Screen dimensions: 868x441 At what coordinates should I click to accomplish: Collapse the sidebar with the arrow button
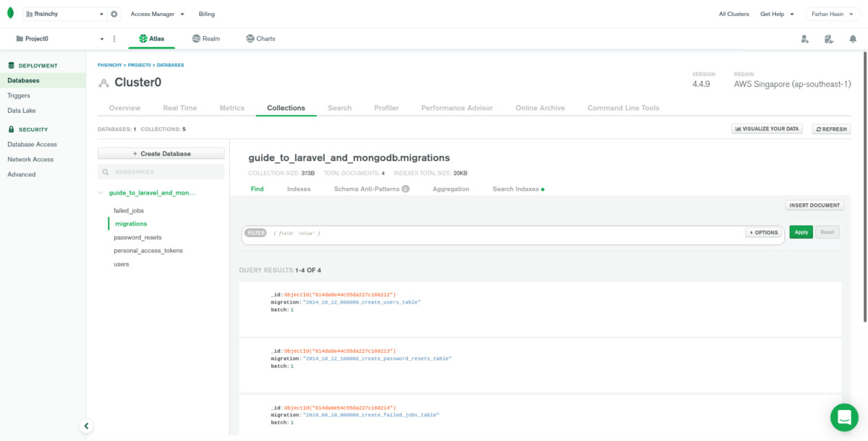coord(86,427)
